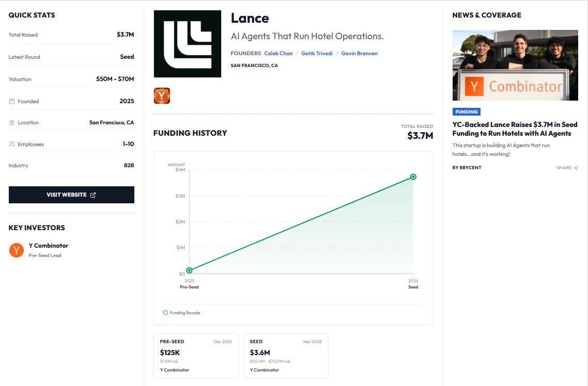Screen dimensions: 588x386
Task: Click the 2026 Seed point on chart
Action: (x=413, y=177)
